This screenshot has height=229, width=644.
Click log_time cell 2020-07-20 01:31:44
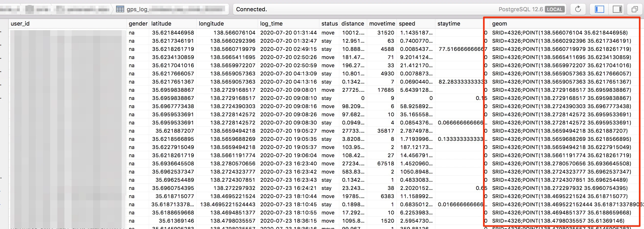coord(289,33)
